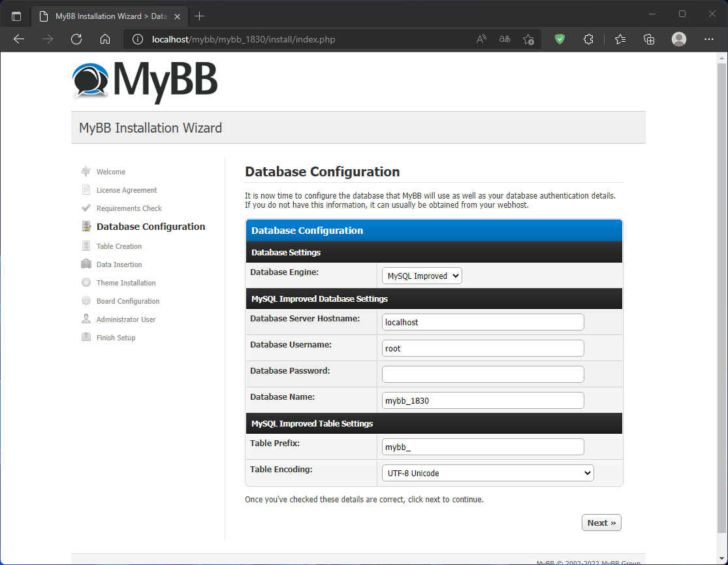Image resolution: width=728 pixels, height=565 pixels.
Task: Click the Finish Setup step label
Action: tap(116, 338)
